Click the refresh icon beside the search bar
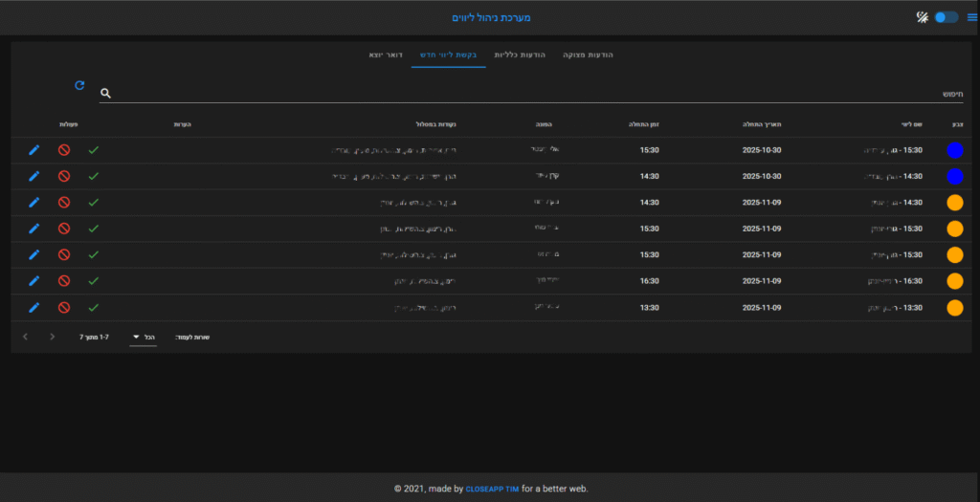Viewport: 980px width, 502px height. 79,86
